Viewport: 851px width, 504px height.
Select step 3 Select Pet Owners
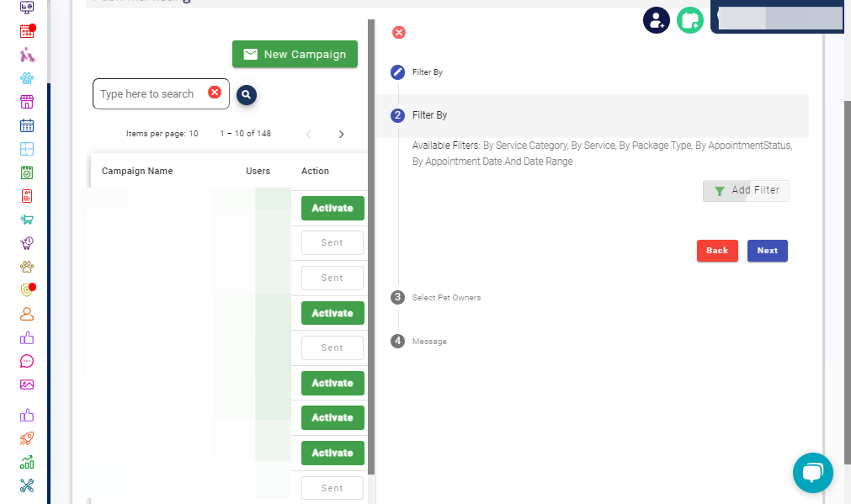click(436, 297)
